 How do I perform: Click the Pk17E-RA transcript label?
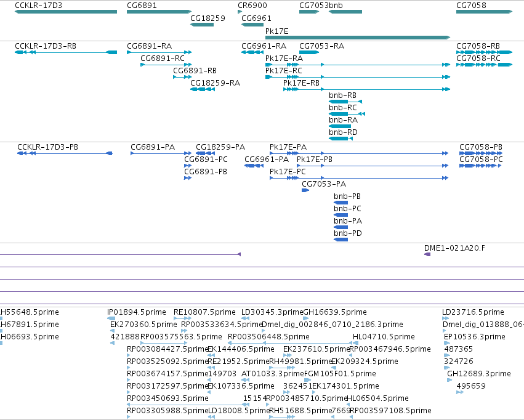(x=284, y=59)
